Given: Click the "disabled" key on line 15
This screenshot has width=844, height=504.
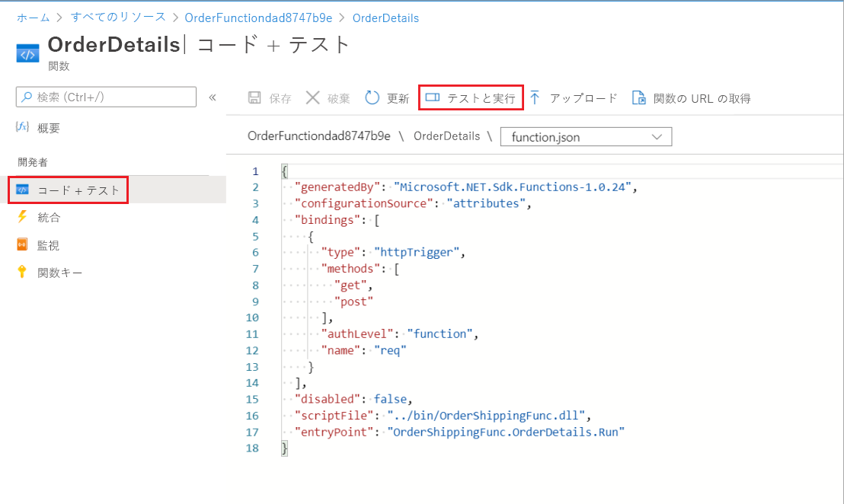Looking at the screenshot, I should click(x=328, y=399).
